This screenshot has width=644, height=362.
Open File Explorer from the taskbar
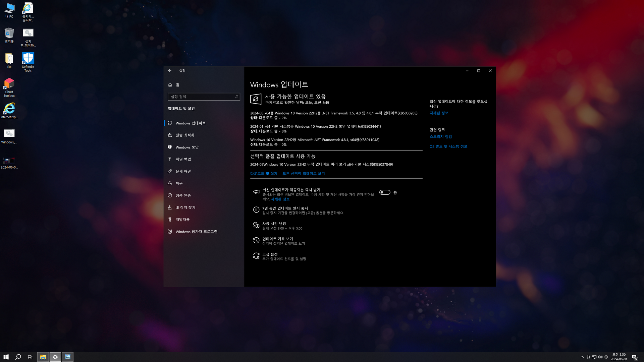(x=43, y=357)
